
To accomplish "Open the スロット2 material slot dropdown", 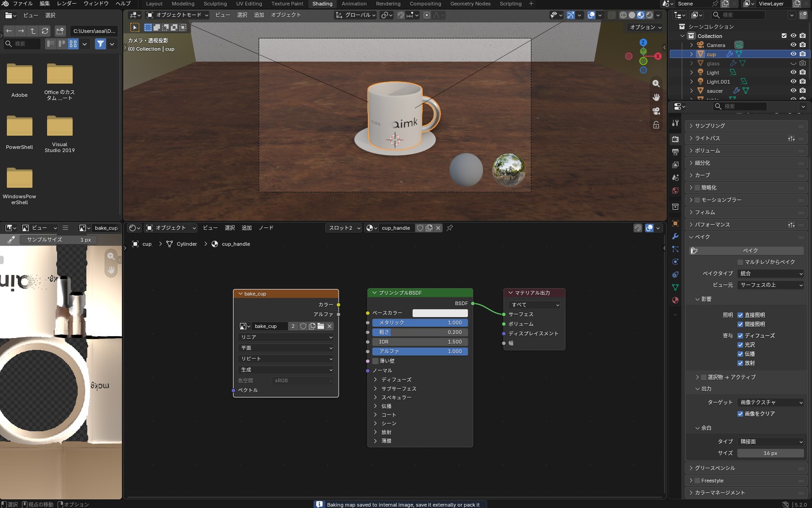I will click(344, 228).
